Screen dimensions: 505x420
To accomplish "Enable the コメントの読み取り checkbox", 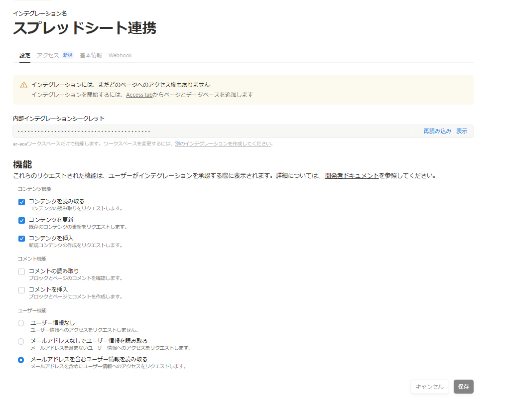I will [21, 272].
